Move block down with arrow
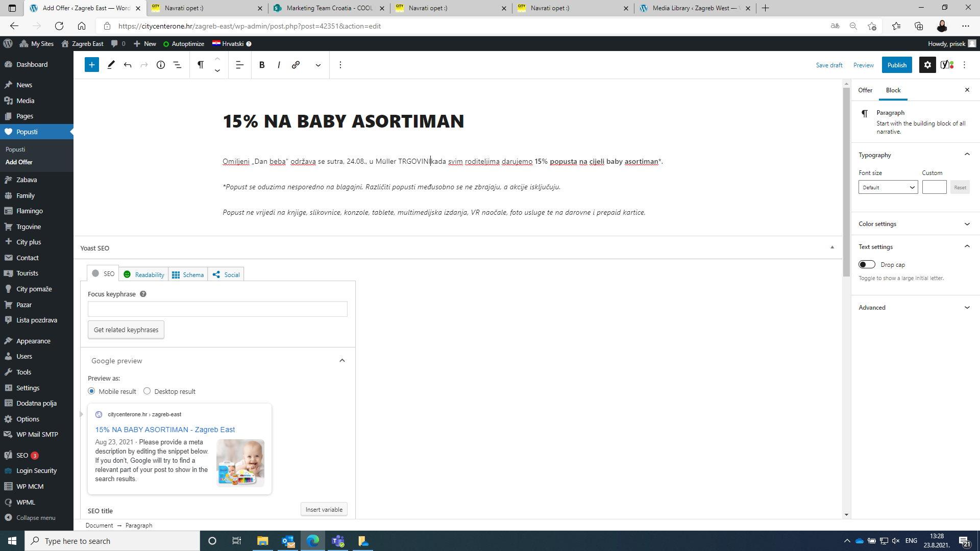 click(217, 71)
